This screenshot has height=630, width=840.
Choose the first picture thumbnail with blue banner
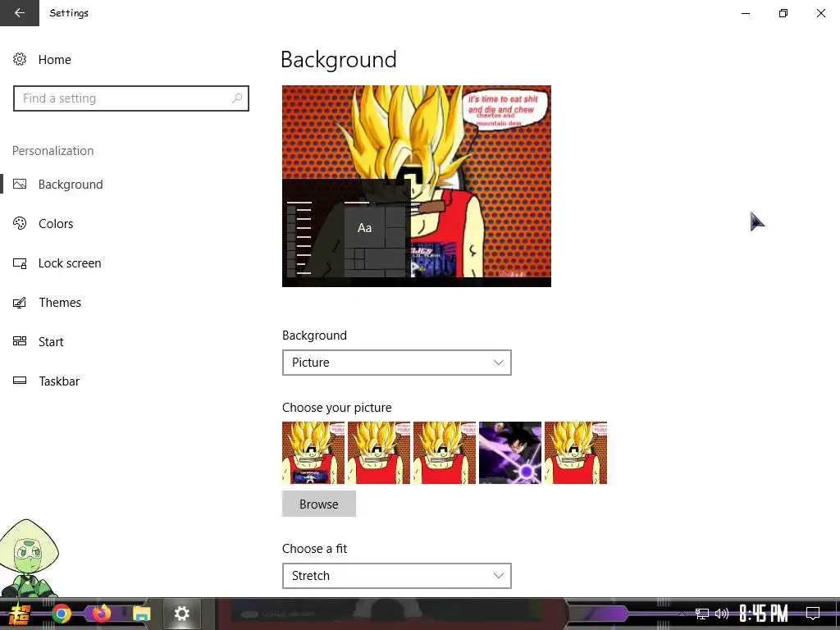coord(313,453)
